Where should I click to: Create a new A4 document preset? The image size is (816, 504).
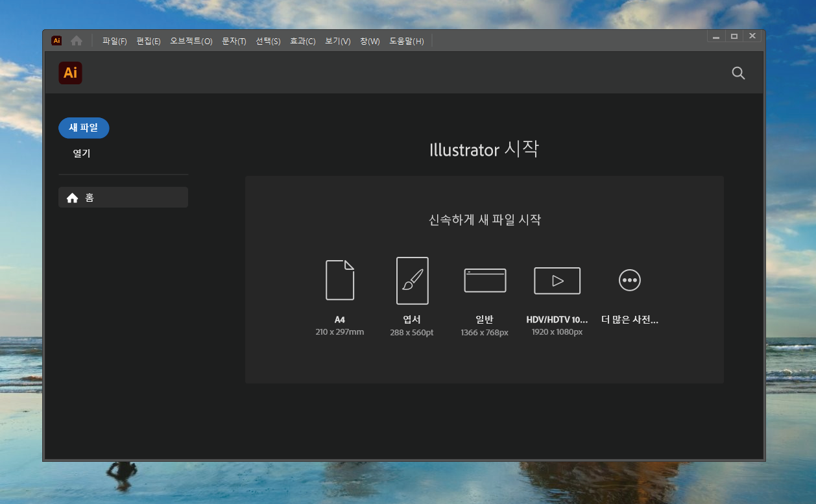pos(340,280)
